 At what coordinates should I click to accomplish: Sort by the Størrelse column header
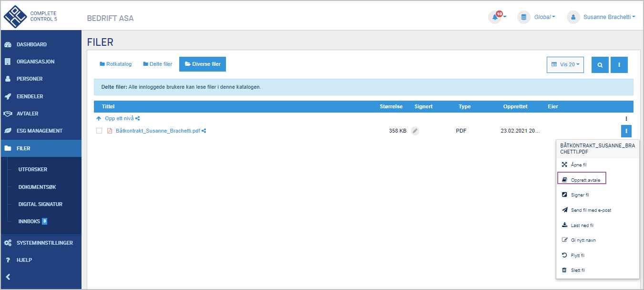point(392,106)
